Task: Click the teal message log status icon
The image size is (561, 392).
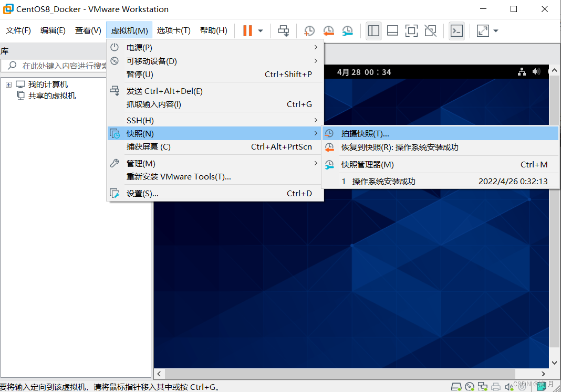Action: [x=542, y=386]
